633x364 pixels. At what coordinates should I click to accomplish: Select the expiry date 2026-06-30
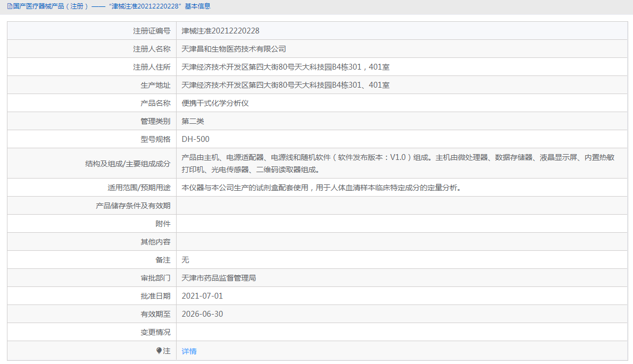click(x=202, y=314)
